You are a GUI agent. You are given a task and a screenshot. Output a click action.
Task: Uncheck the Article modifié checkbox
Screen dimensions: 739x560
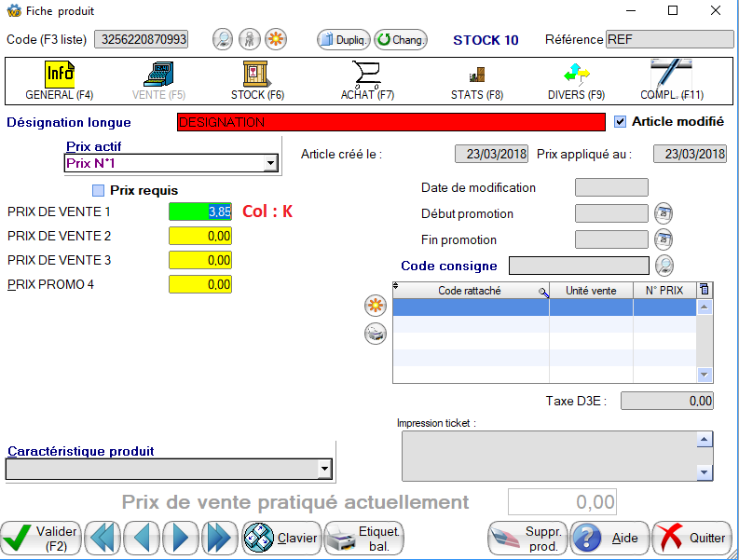tap(621, 121)
